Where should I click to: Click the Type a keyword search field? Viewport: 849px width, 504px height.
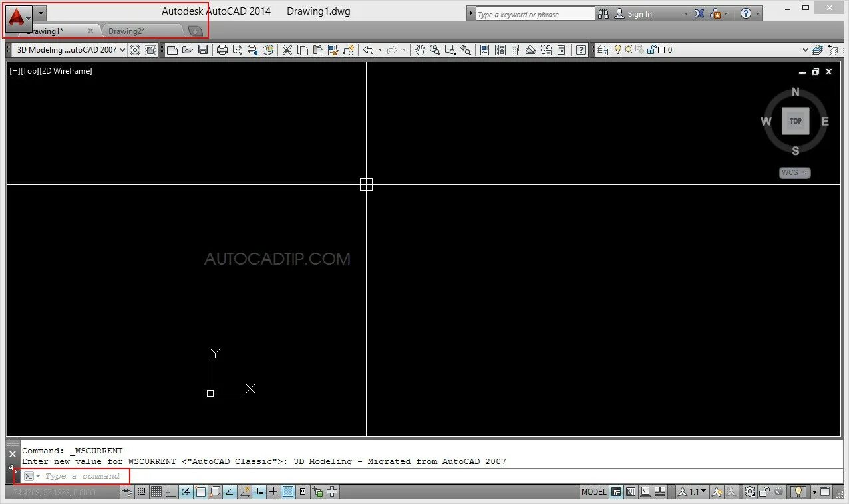535,13
